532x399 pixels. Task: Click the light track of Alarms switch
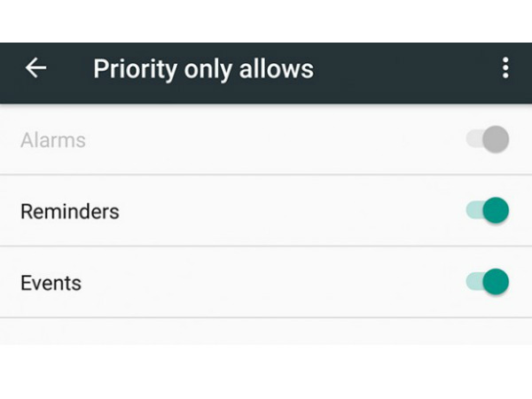(473, 139)
